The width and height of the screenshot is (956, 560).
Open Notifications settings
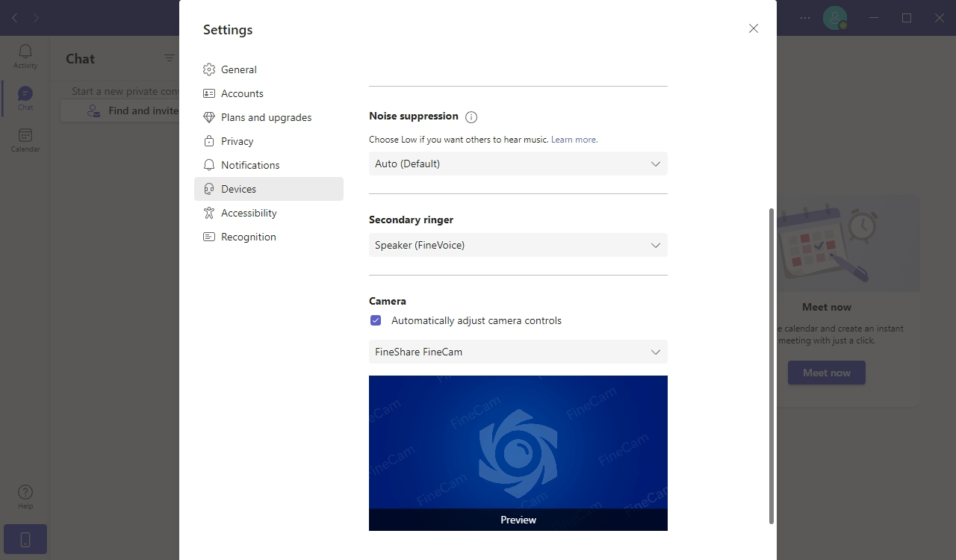point(269,165)
